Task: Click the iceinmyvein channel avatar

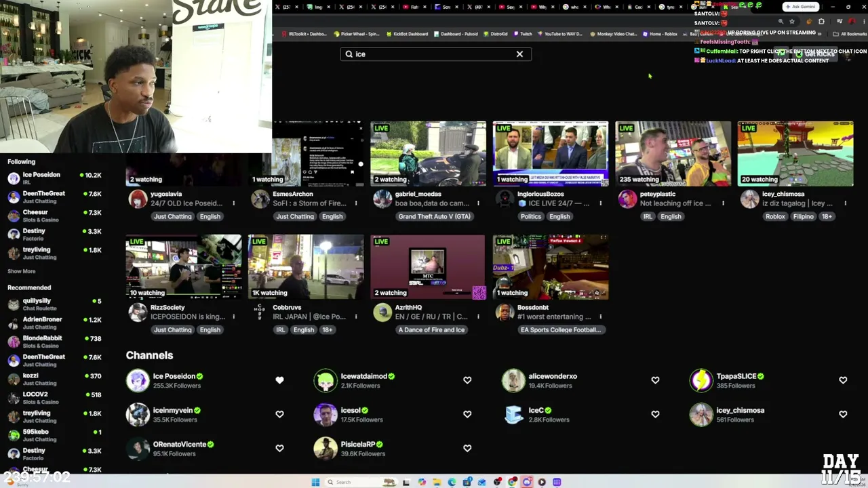Action: tap(138, 414)
